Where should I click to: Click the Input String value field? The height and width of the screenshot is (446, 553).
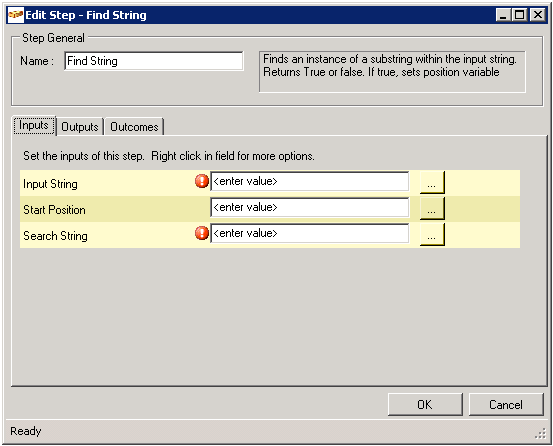click(310, 181)
